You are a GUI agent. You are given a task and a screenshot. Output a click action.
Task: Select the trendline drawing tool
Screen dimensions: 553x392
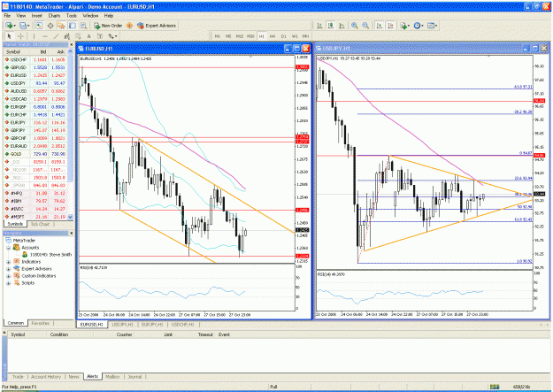(x=56, y=36)
